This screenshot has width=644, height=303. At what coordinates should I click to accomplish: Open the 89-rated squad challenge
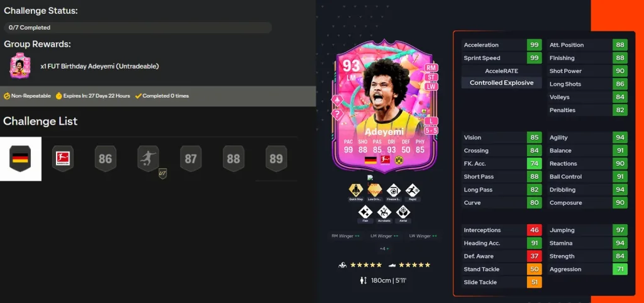click(277, 159)
